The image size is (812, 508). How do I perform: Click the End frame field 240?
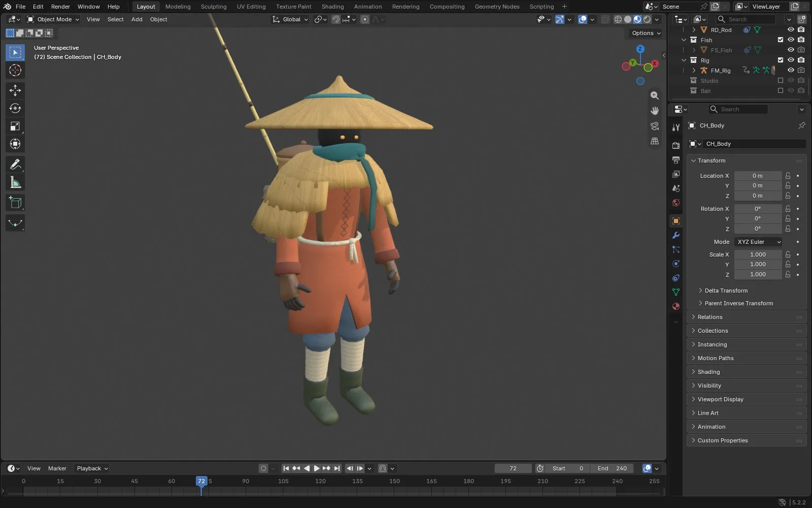pos(612,468)
